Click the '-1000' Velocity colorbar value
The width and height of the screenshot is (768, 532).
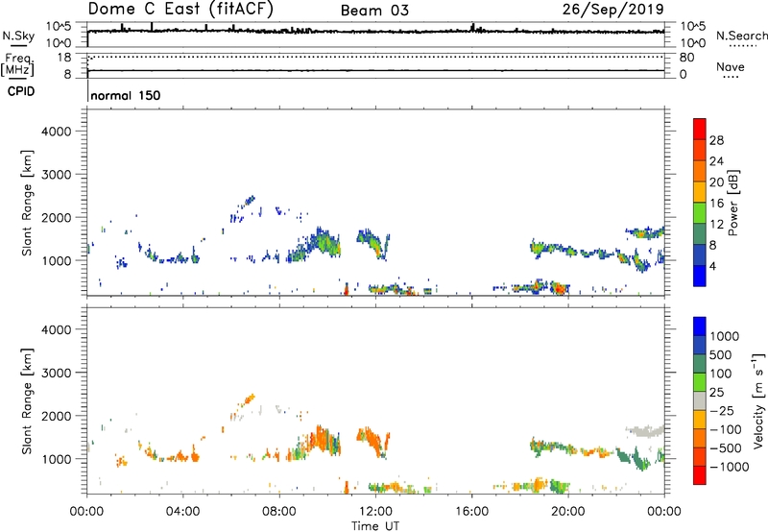[x=729, y=467]
